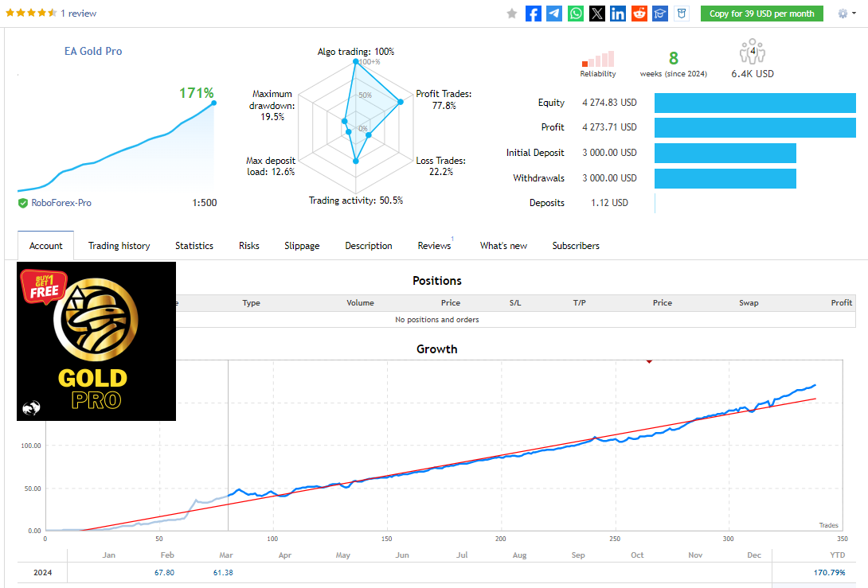Image resolution: width=868 pixels, height=588 pixels.
Task: Switch to the Trading history tab
Action: (x=119, y=246)
